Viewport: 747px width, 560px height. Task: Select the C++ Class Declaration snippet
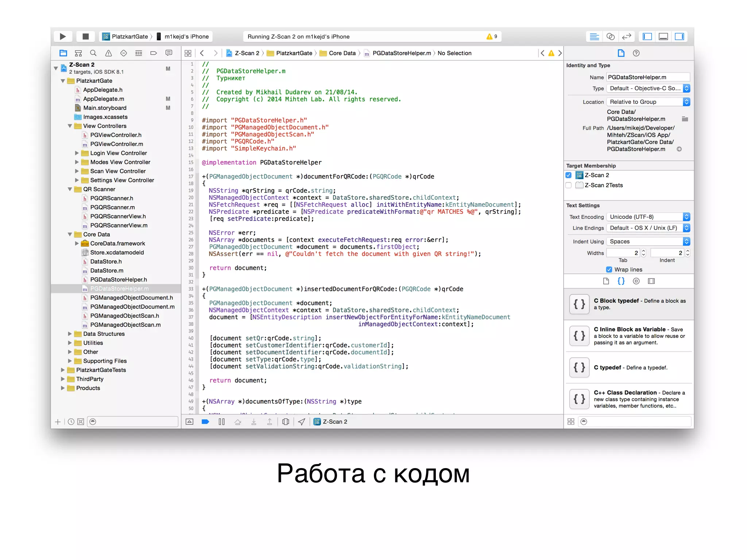click(629, 399)
